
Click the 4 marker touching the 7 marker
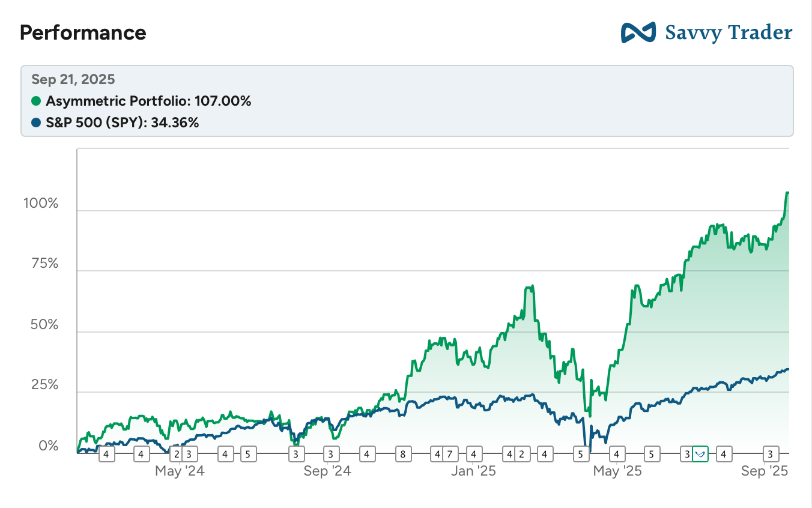[437, 454]
